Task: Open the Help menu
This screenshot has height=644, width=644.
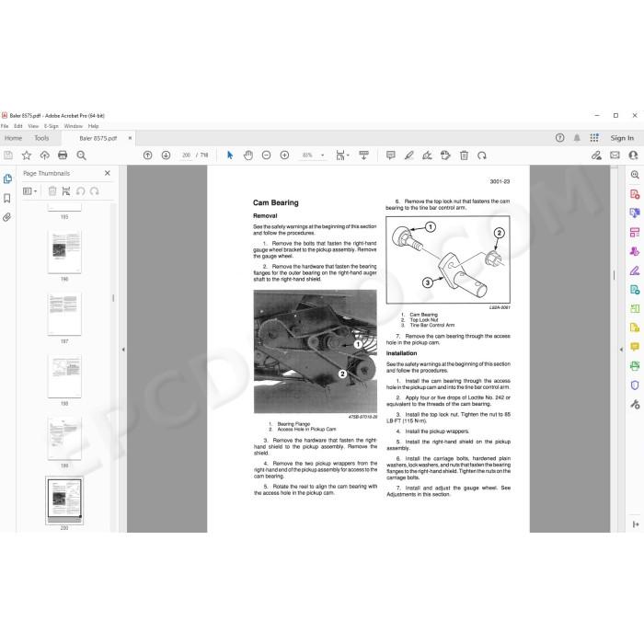Action: (93, 126)
